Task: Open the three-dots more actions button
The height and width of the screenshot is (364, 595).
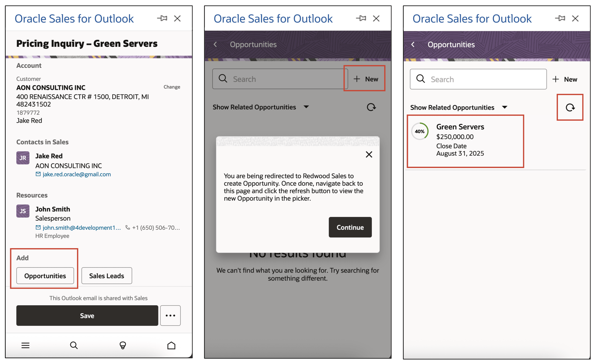Action: [x=170, y=316]
